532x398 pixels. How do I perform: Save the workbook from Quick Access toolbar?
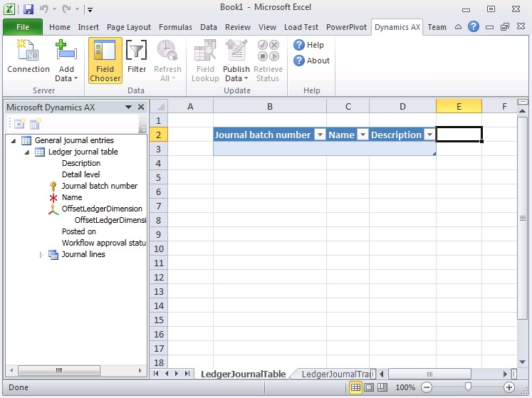(28, 9)
